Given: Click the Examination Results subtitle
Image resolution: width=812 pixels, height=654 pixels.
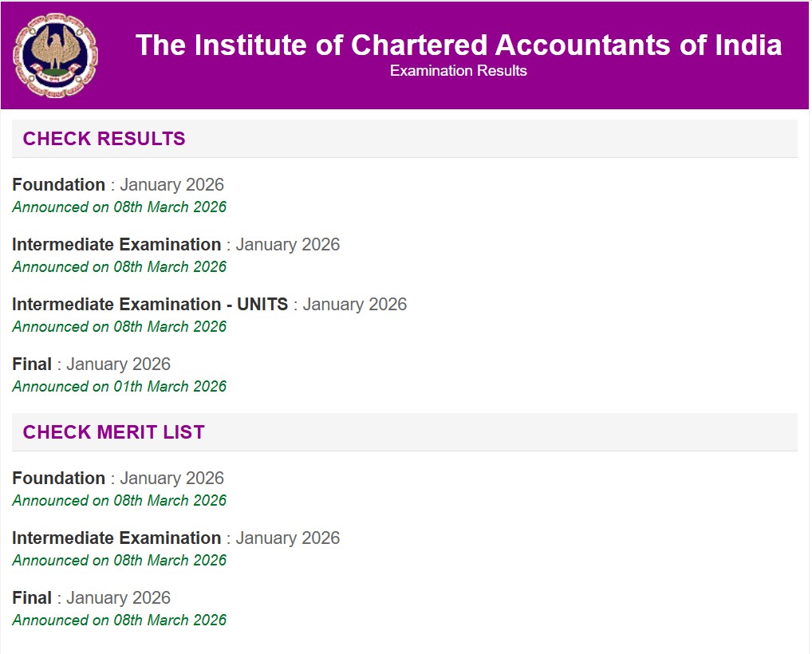Looking at the screenshot, I should pyautogui.click(x=458, y=70).
